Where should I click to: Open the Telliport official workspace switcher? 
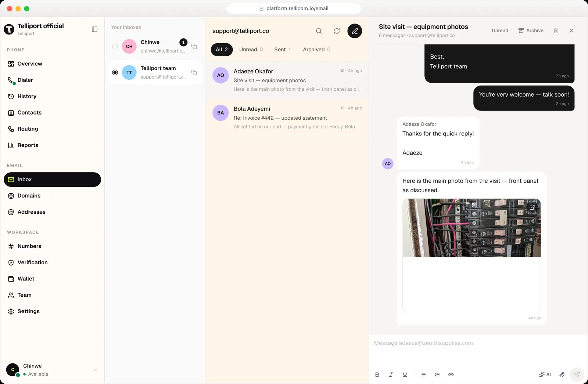point(40,29)
